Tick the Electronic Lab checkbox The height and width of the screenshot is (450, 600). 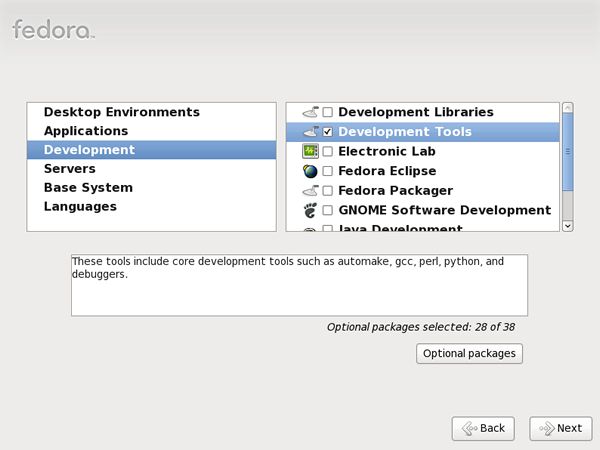[328, 151]
